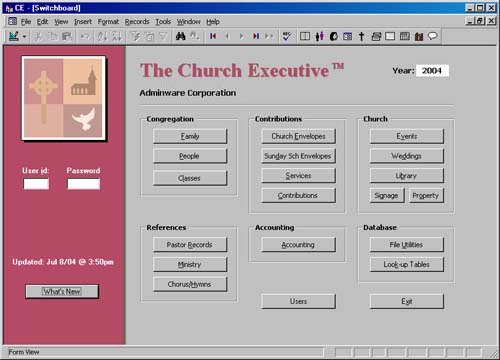500x360 pixels.
Task: Click the Spelling ABC checkmark icon
Action: pyautogui.click(x=287, y=36)
